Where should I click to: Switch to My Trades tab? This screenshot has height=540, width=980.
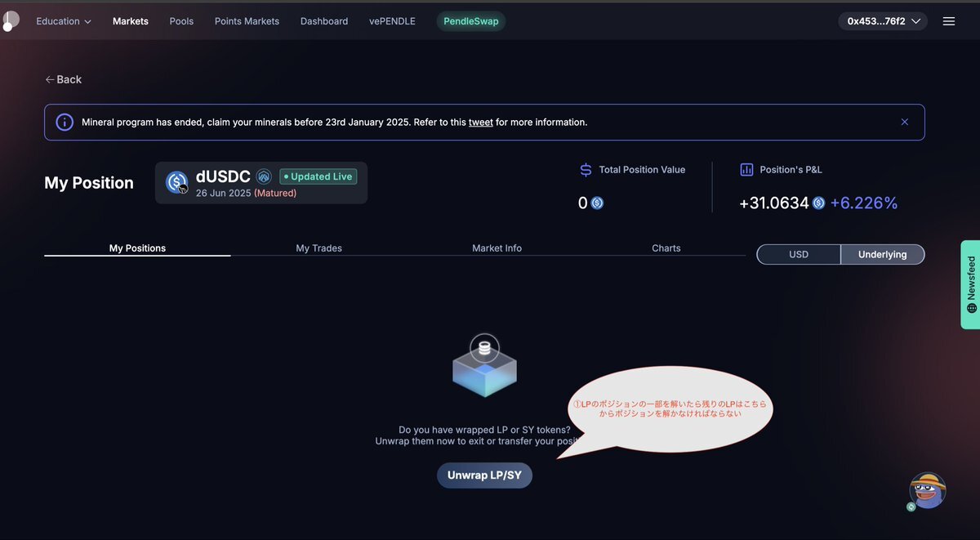[x=318, y=248]
